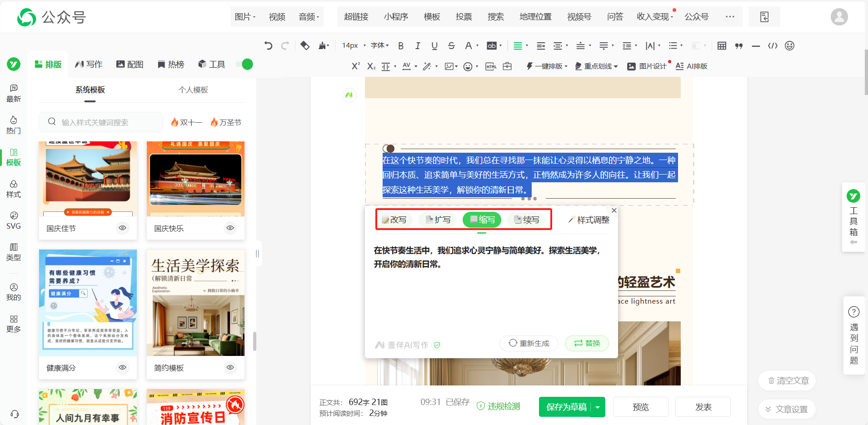Select the 改写 AI option
The height and width of the screenshot is (425, 868).
point(394,220)
